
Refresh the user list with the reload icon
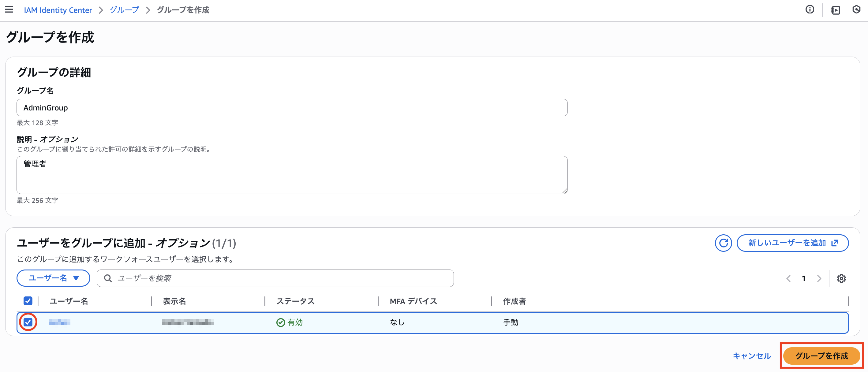(724, 243)
